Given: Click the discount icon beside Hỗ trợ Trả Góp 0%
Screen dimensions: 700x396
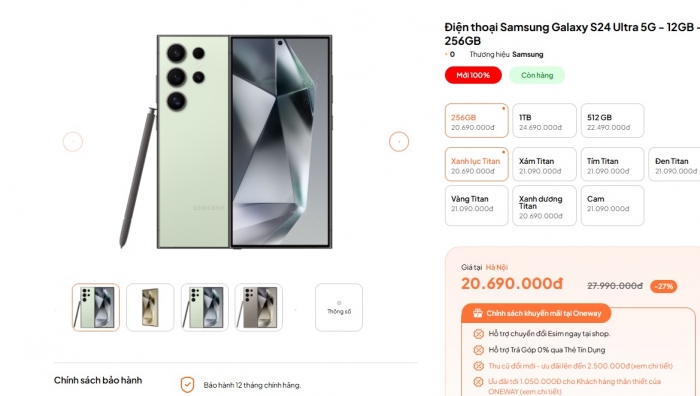Looking at the screenshot, I should click(478, 350).
